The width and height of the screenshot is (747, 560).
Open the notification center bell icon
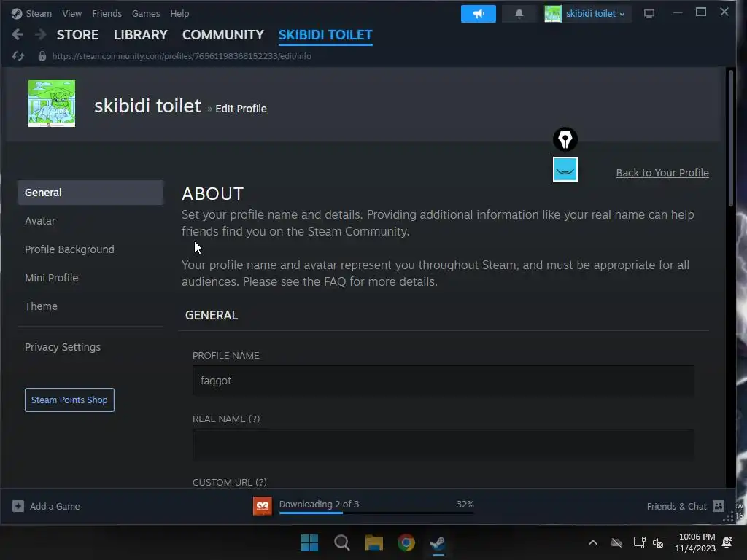(x=727, y=542)
